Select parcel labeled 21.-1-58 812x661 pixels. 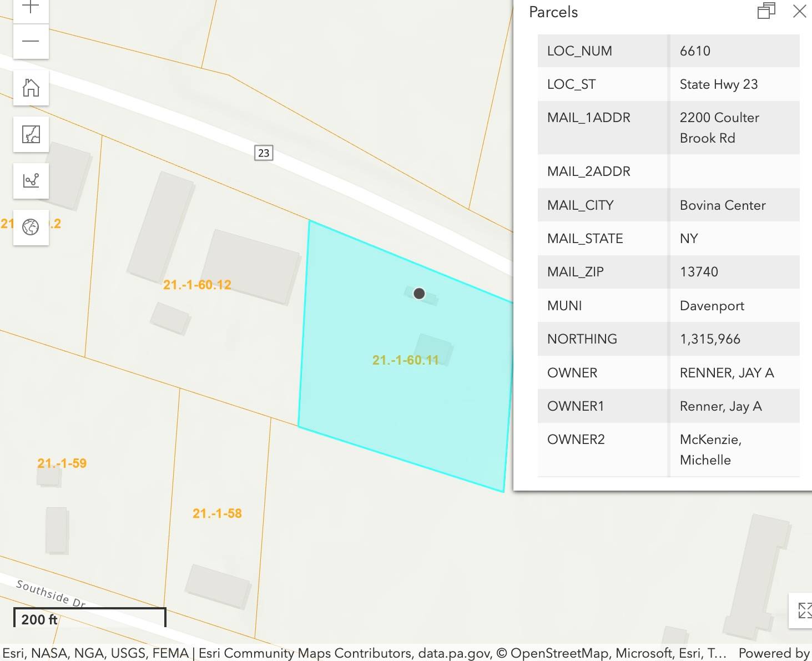click(216, 513)
